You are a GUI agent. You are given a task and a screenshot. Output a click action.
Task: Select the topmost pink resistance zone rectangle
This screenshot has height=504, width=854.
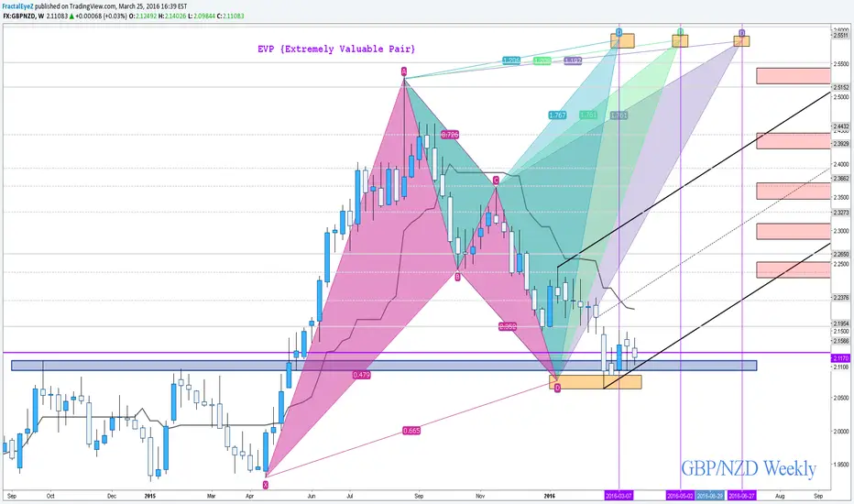(x=793, y=76)
